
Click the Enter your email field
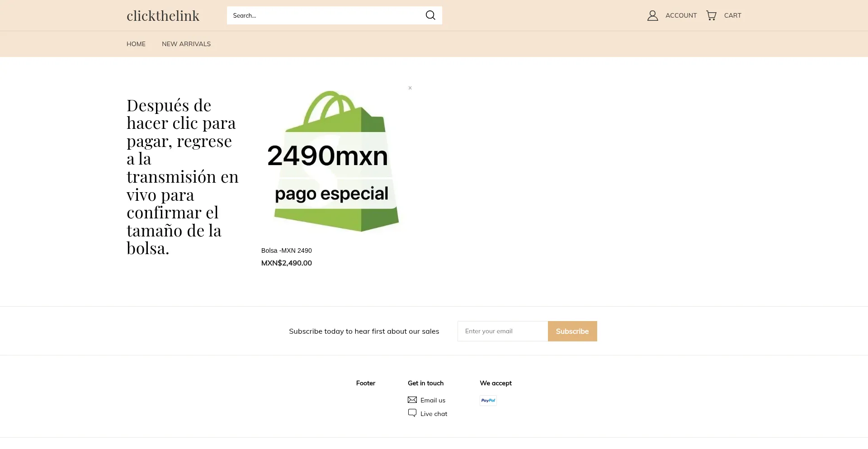tap(502, 331)
